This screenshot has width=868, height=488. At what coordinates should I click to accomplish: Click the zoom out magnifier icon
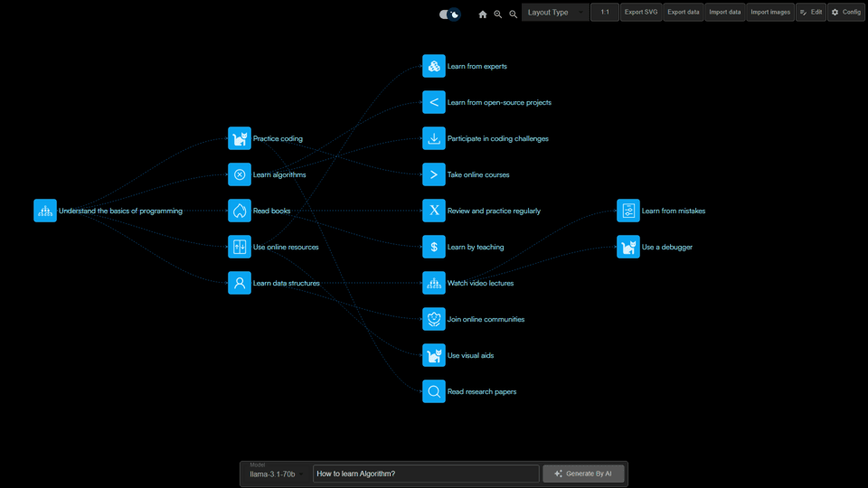(514, 14)
